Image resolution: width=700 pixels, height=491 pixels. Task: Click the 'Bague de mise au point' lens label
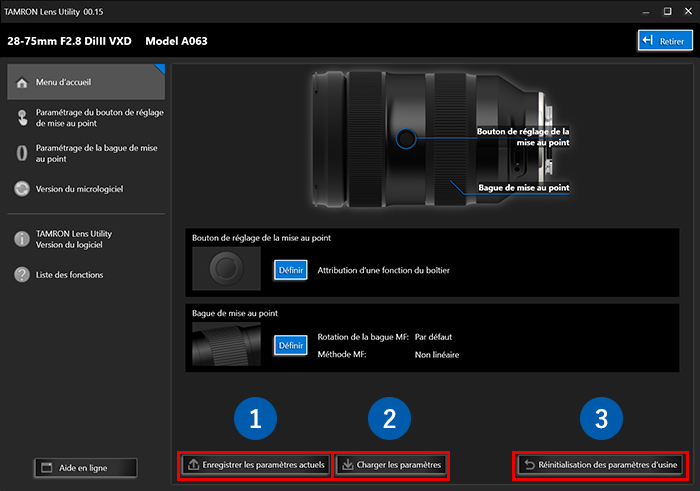pyautogui.click(x=524, y=187)
